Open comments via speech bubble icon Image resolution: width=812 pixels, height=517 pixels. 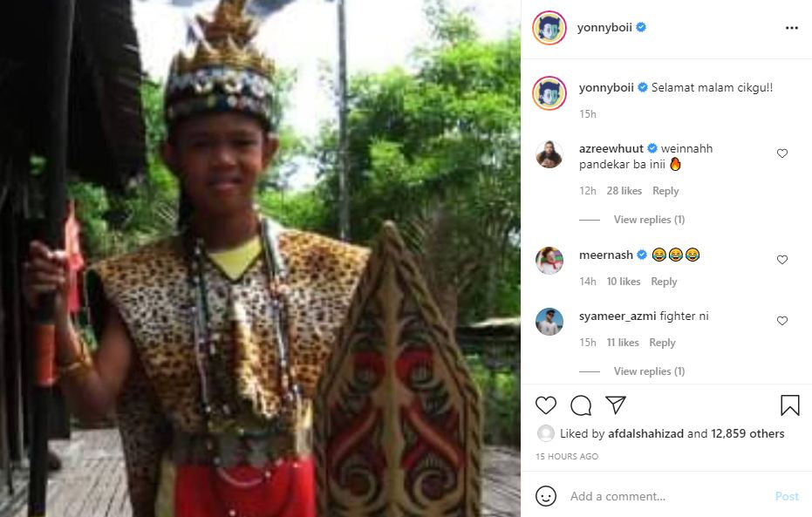tap(581, 405)
